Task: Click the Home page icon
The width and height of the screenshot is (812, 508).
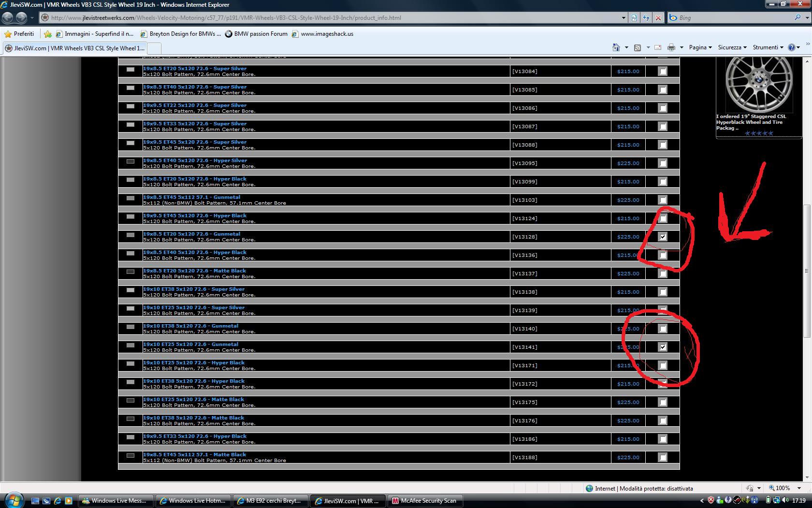Action: pyautogui.click(x=616, y=47)
